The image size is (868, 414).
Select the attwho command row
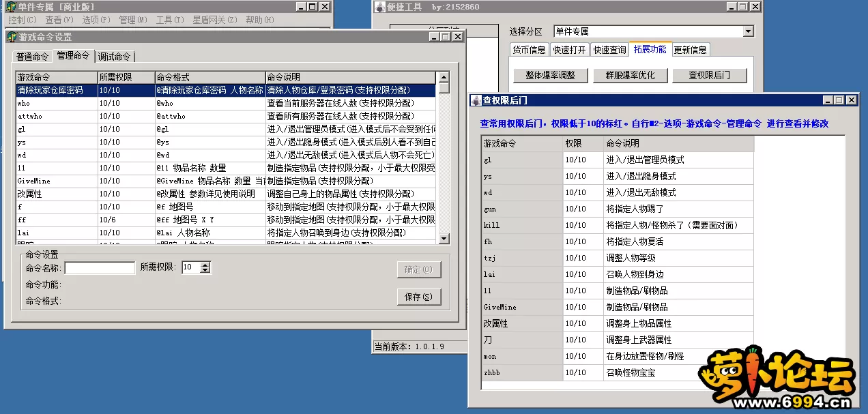[225, 116]
